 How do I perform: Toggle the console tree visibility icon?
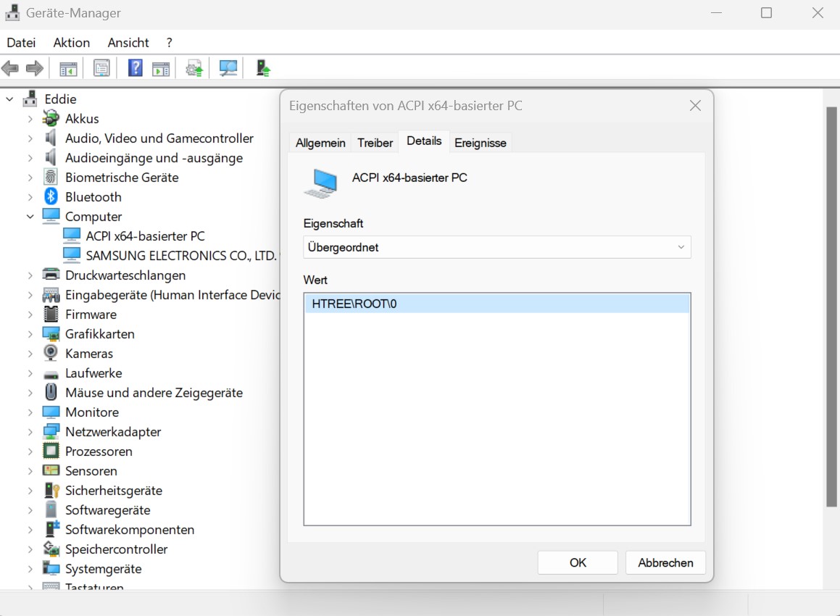coord(67,67)
